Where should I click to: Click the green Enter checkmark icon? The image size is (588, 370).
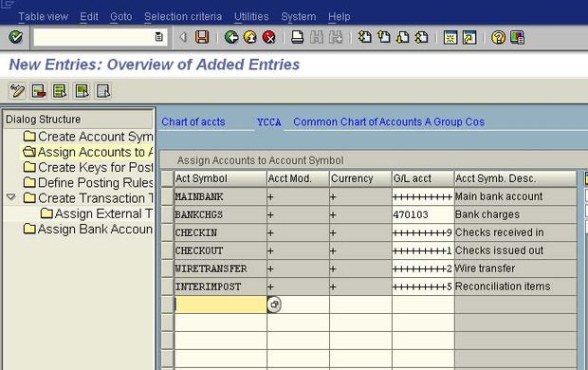coord(16,37)
